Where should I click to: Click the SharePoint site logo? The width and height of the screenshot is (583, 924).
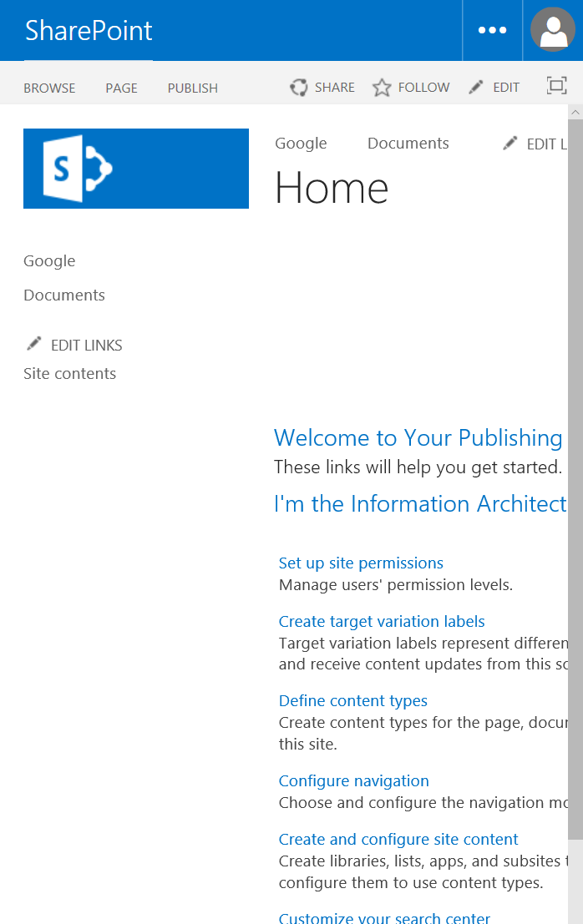tap(136, 169)
